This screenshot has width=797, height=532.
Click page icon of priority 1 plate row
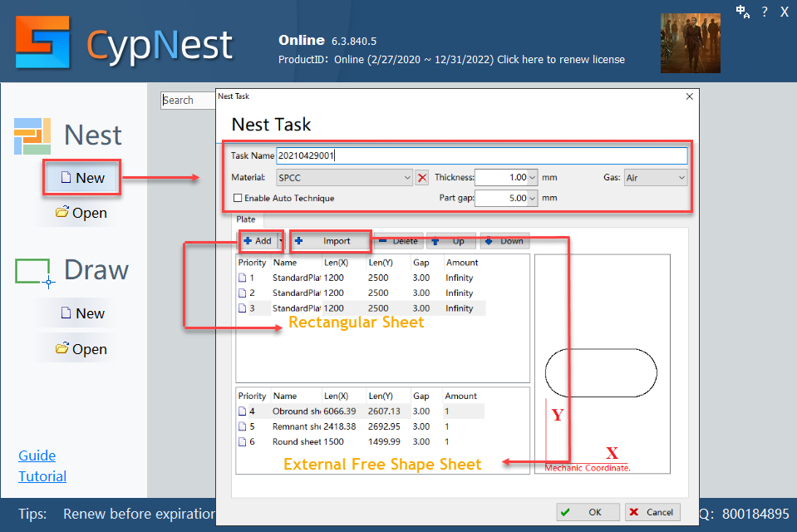[243, 278]
